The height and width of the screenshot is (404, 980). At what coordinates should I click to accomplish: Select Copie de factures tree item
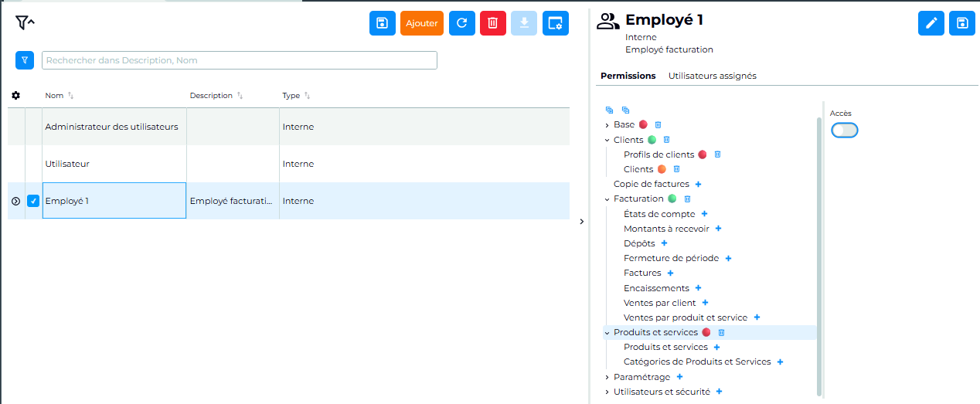[x=652, y=184]
